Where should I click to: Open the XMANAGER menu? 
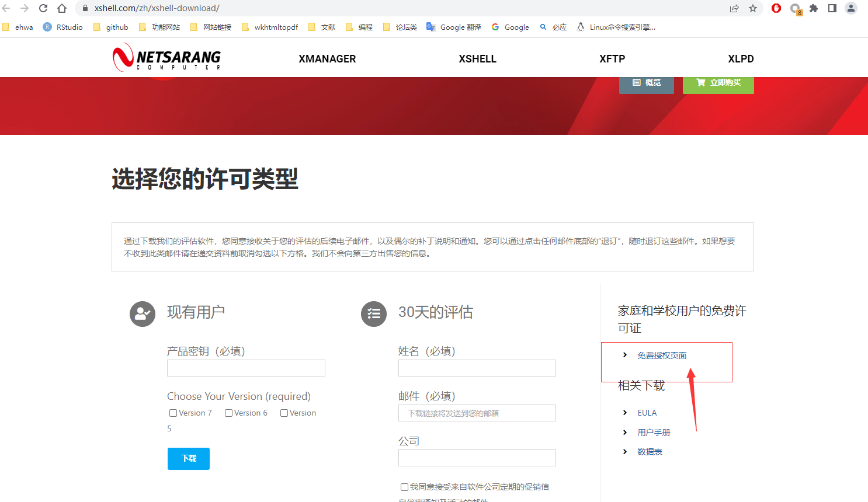pos(327,59)
